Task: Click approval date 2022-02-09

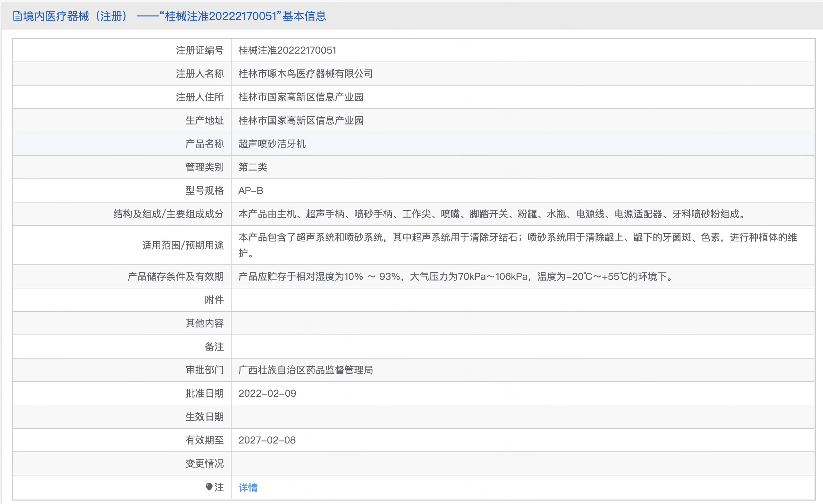Action: click(x=267, y=394)
